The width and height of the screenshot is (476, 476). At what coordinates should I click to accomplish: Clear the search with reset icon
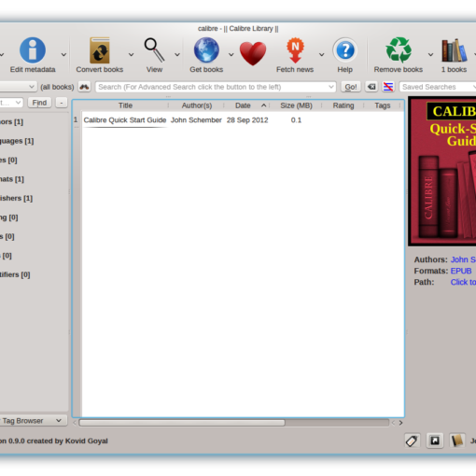[371, 87]
